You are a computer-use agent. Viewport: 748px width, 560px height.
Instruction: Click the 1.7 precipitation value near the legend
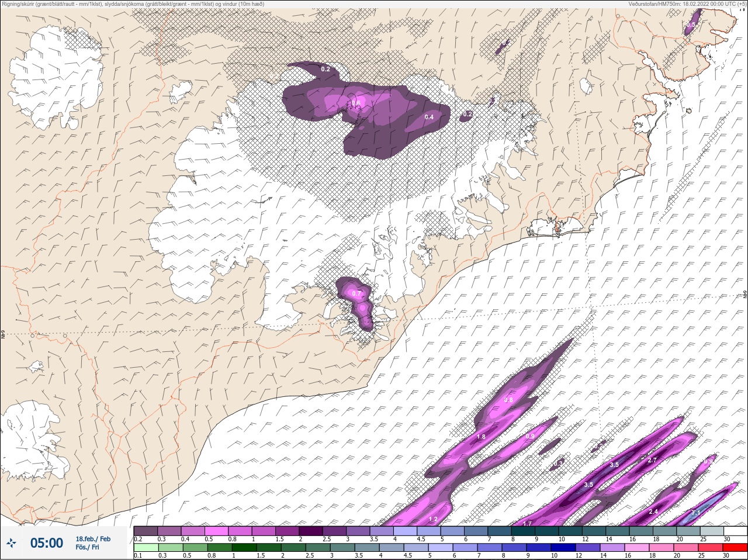tap(527, 523)
